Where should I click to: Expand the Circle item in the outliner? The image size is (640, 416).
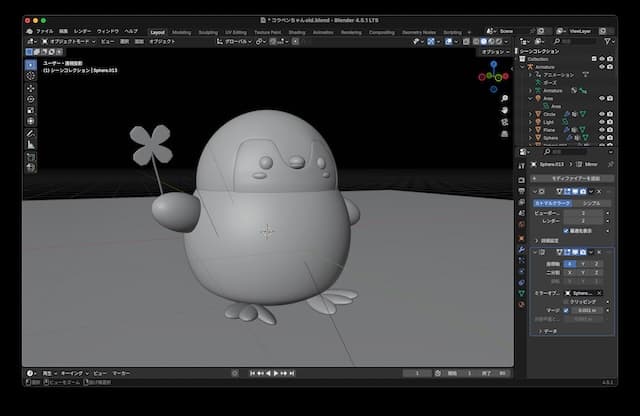[530, 114]
